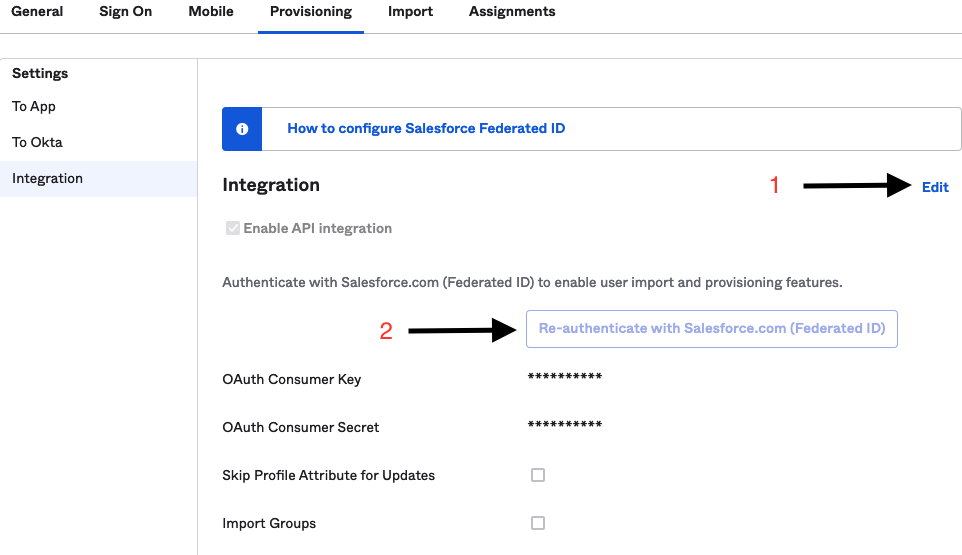Check Skip Profile Attribute for Updates

[x=538, y=475]
